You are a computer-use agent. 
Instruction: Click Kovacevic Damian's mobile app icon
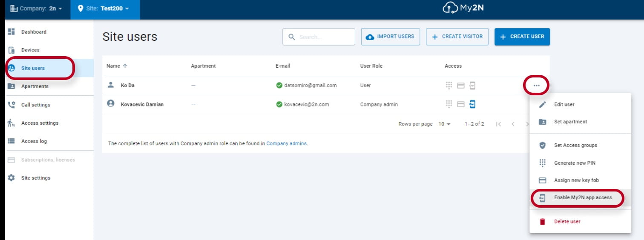[472, 104]
